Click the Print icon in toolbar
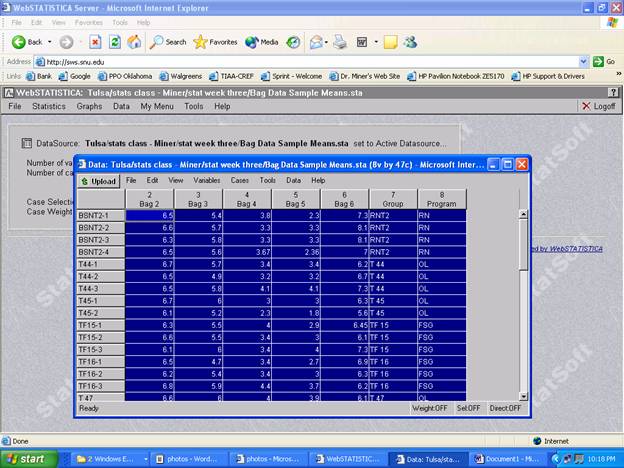This screenshot has width=624, height=468. pos(340,42)
